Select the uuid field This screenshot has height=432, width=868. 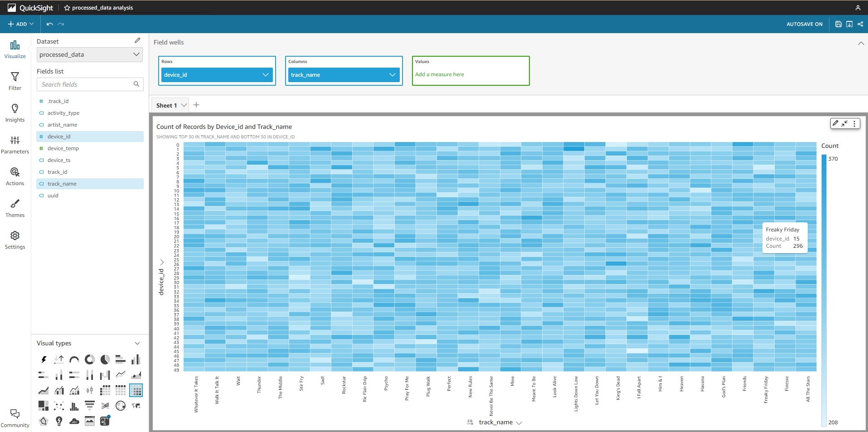(90, 196)
